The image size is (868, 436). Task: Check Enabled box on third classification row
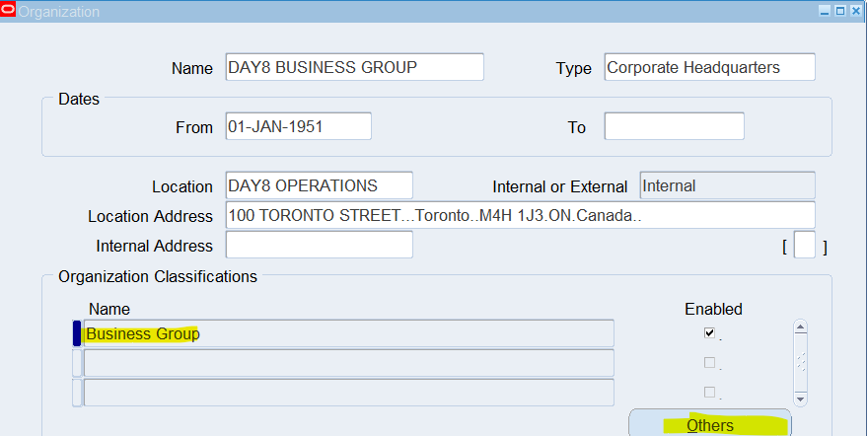tap(709, 393)
